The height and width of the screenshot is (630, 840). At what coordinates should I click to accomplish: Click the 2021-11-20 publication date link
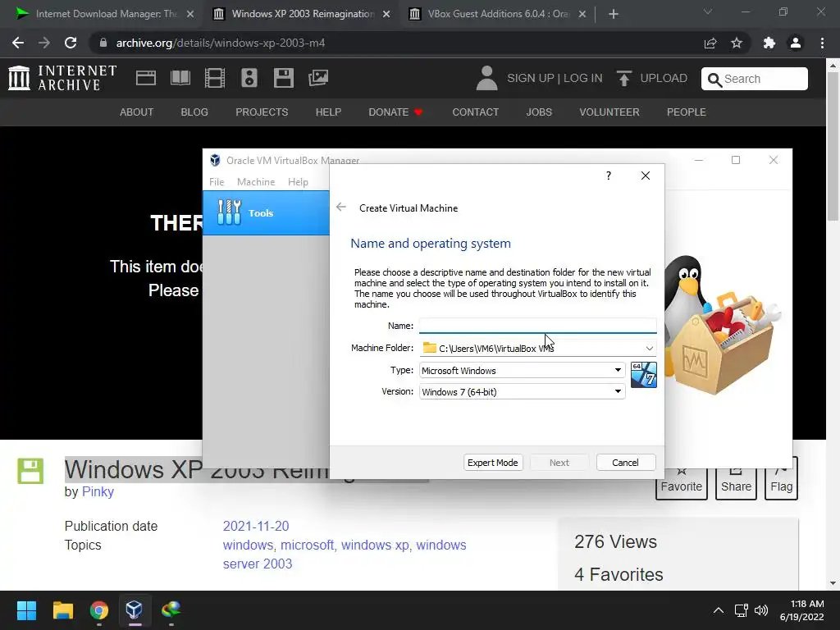click(256, 526)
